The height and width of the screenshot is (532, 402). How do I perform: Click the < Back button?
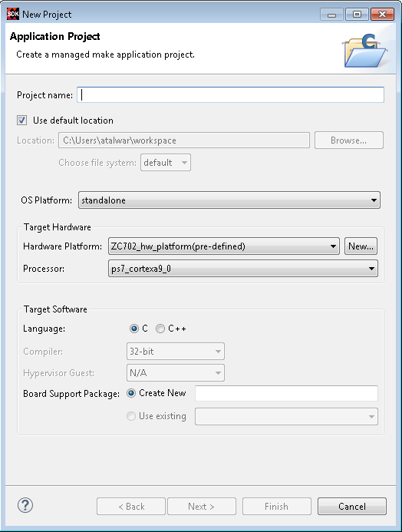(x=131, y=507)
